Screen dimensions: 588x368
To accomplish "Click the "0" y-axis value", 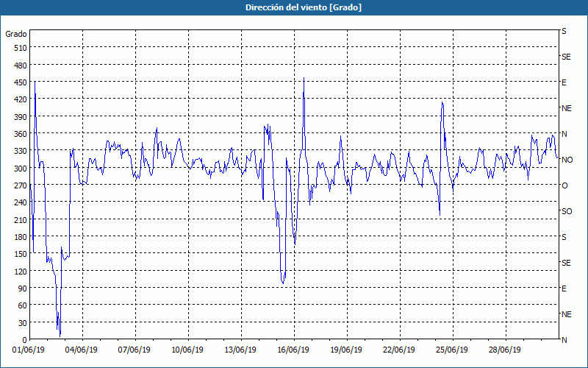I will pyautogui.click(x=25, y=340).
